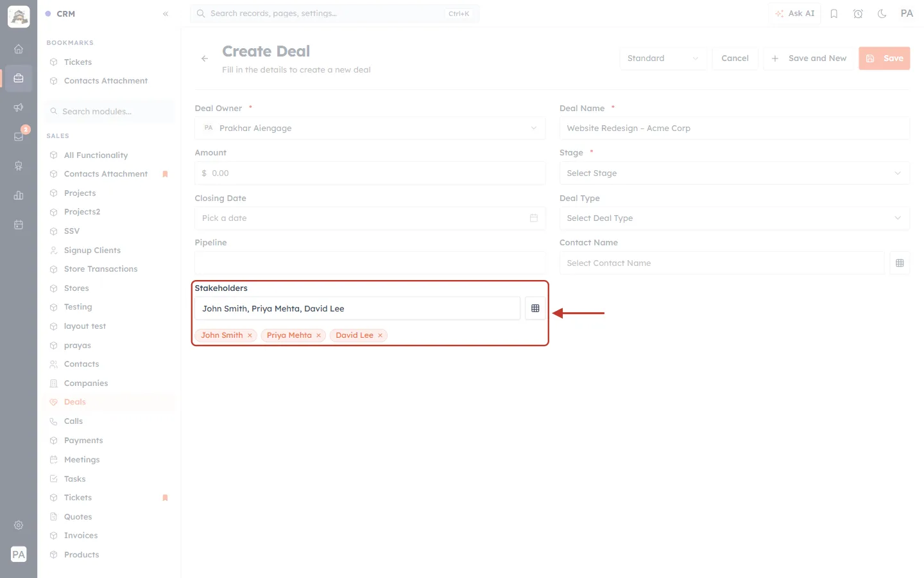924x578 pixels.
Task: Open the Select Deal Type dropdown
Action: click(735, 218)
